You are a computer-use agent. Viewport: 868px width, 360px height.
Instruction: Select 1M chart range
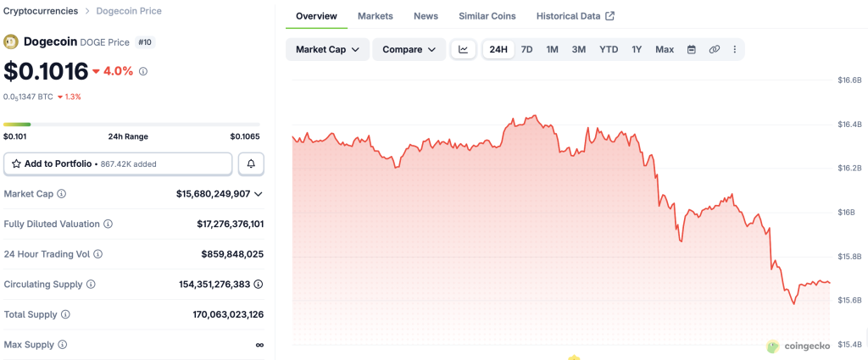pyautogui.click(x=552, y=49)
